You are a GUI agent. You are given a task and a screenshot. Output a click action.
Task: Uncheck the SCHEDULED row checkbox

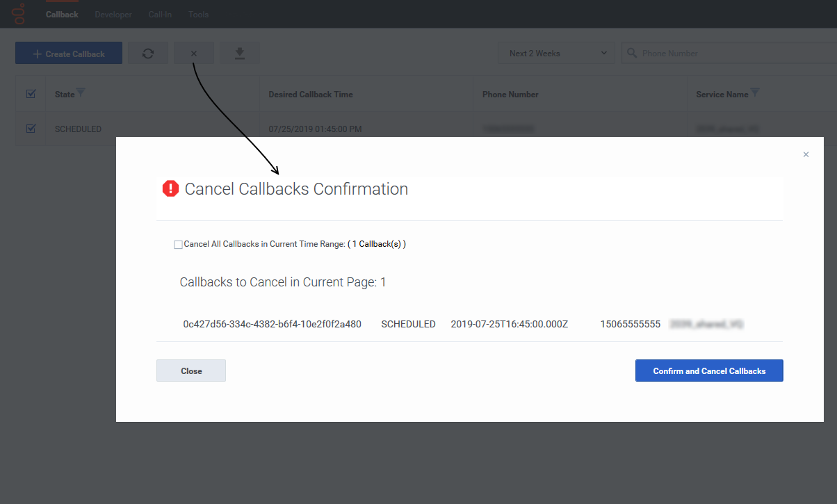click(x=31, y=129)
